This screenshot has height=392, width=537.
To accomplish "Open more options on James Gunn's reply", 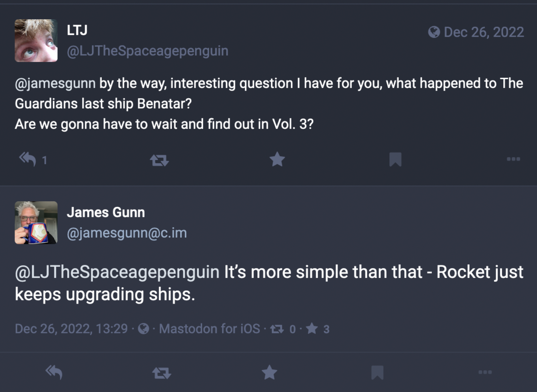I will [485, 372].
